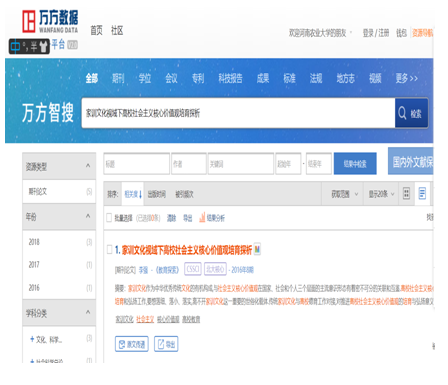
Task: Switch to the list detail view icon
Action: 422,193
